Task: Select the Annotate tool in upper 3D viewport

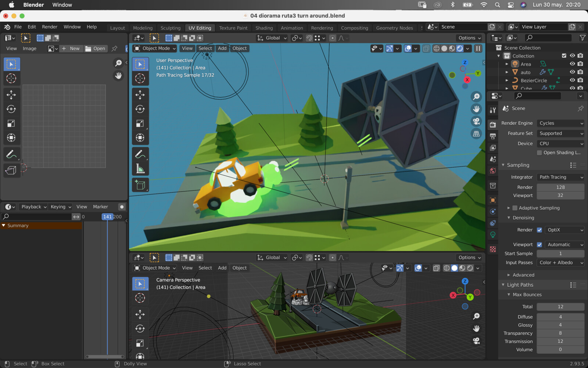Action: tap(140, 154)
